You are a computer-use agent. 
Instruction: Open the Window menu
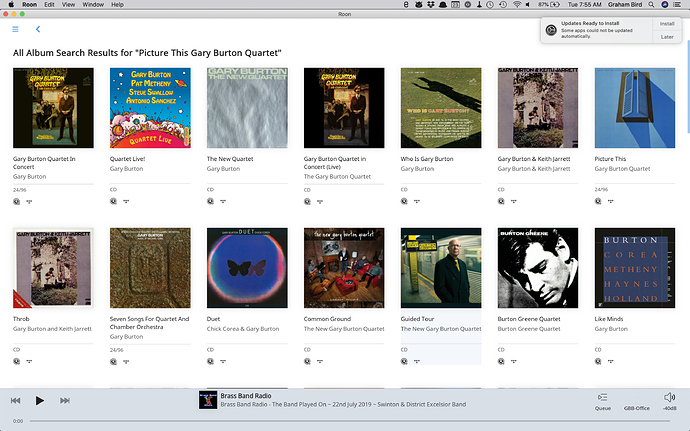(93, 4)
